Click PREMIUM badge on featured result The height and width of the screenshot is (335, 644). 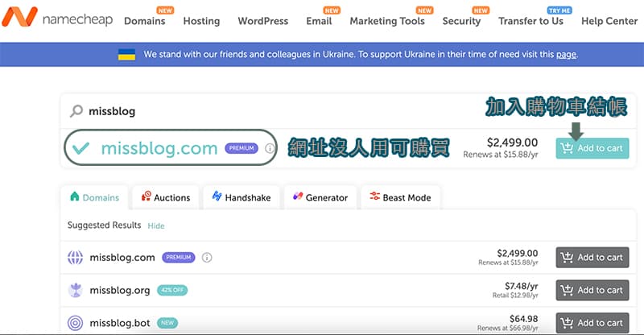[x=242, y=148]
